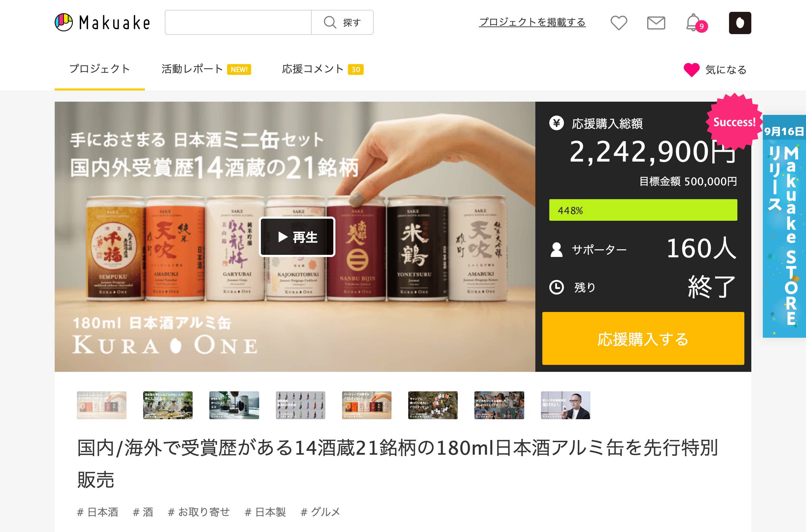Open the black user profile avatar
Screen dimensions: 806x532
(x=740, y=23)
